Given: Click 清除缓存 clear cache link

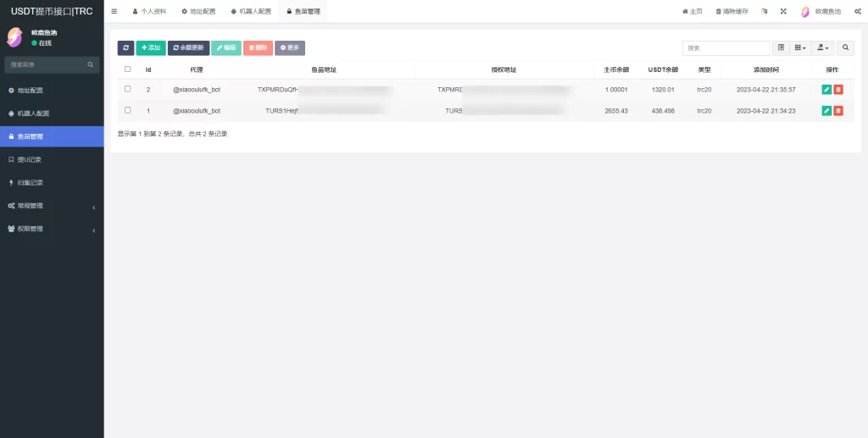Looking at the screenshot, I should click(x=732, y=11).
